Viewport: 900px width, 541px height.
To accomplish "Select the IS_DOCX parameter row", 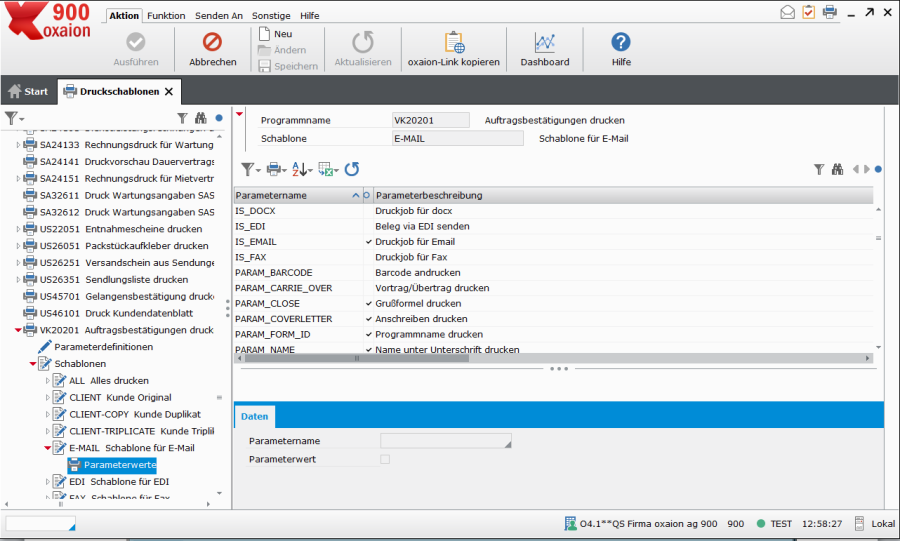I will (553, 211).
